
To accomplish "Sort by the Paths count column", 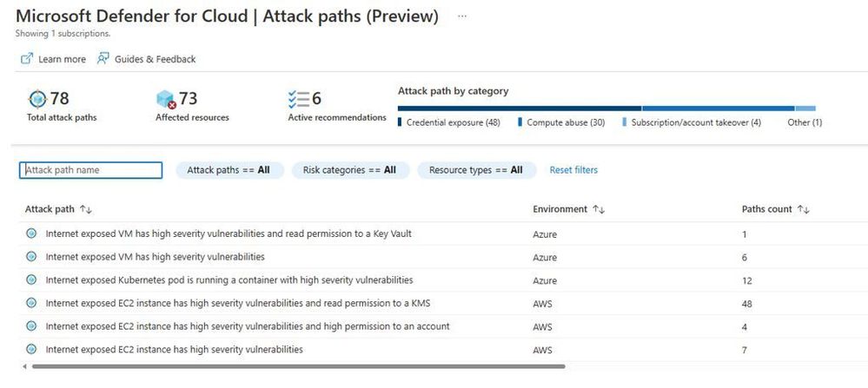I will click(803, 209).
